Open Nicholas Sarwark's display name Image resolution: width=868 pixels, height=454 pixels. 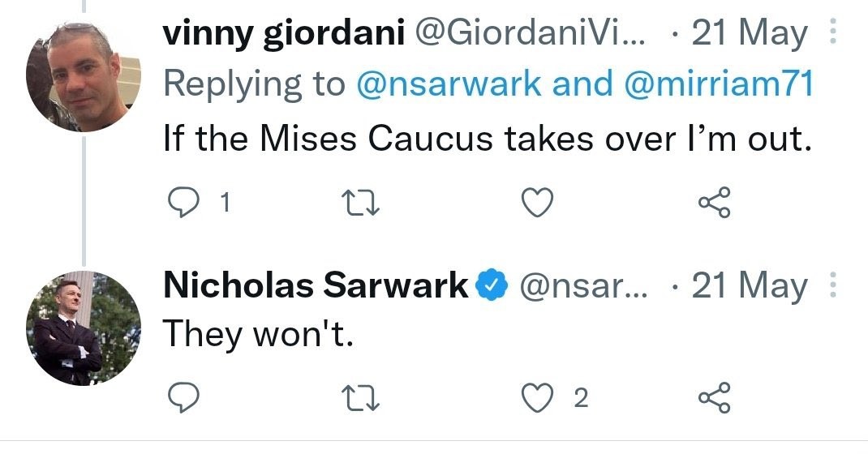316,285
